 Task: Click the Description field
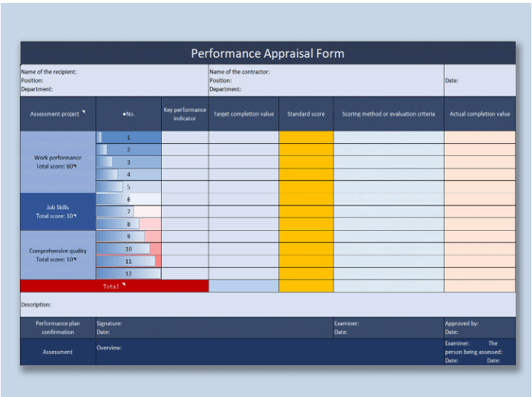(267, 304)
